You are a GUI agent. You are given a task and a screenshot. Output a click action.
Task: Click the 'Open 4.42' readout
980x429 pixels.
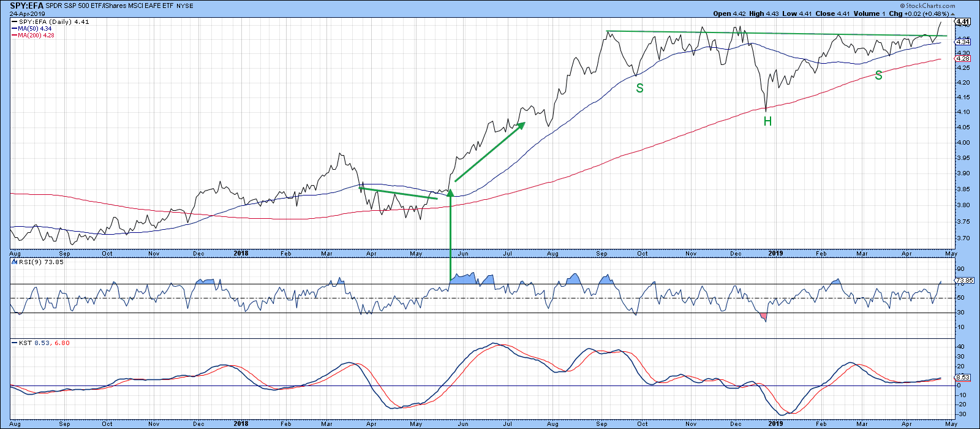click(730, 13)
